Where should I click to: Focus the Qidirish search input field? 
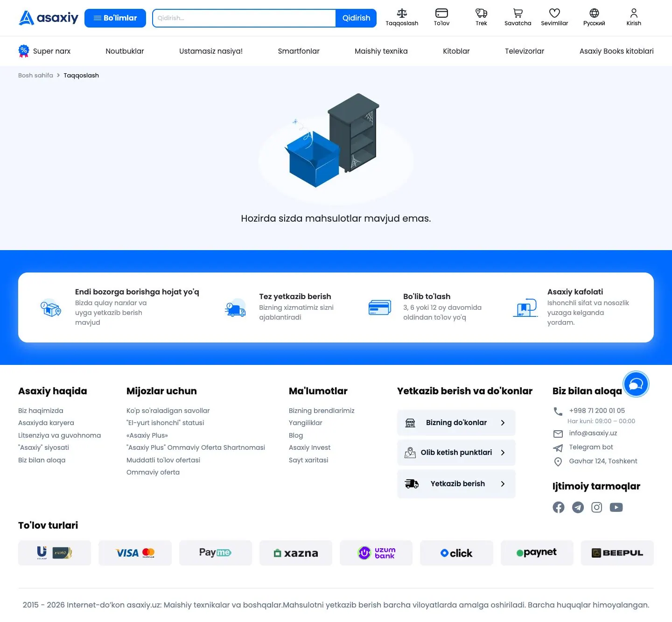pyautogui.click(x=244, y=18)
